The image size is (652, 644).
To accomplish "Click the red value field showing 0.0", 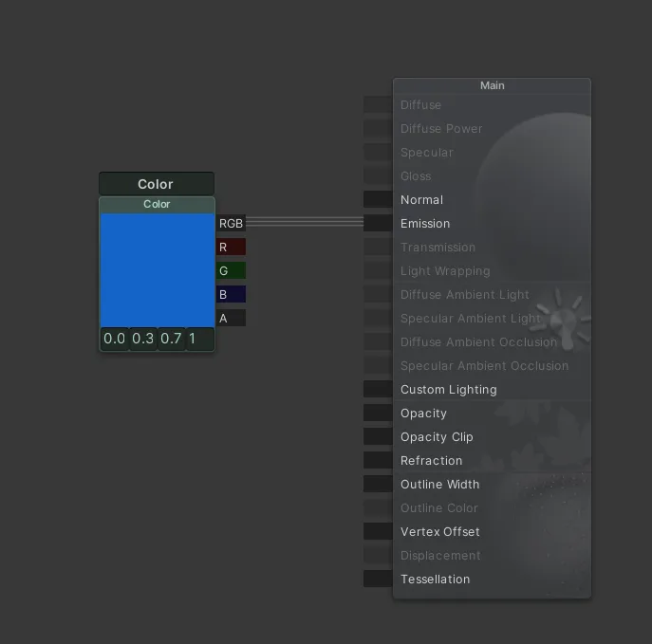I will [x=115, y=339].
